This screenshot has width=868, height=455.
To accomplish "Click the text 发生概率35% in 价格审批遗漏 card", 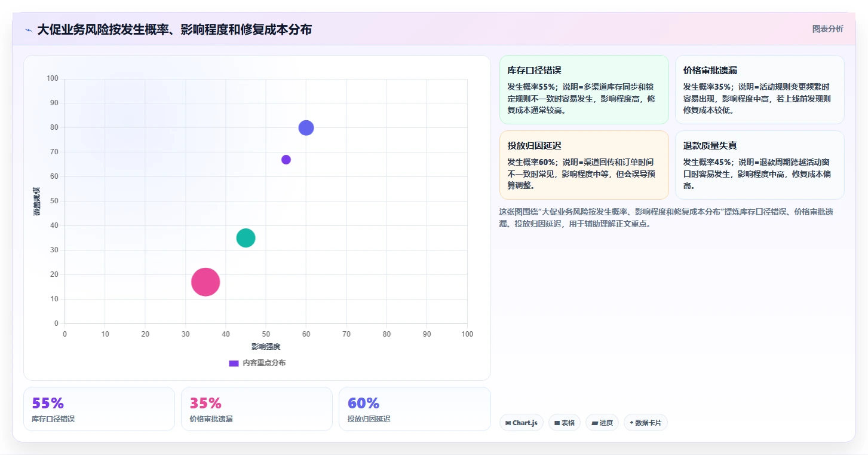I will 707,87.
